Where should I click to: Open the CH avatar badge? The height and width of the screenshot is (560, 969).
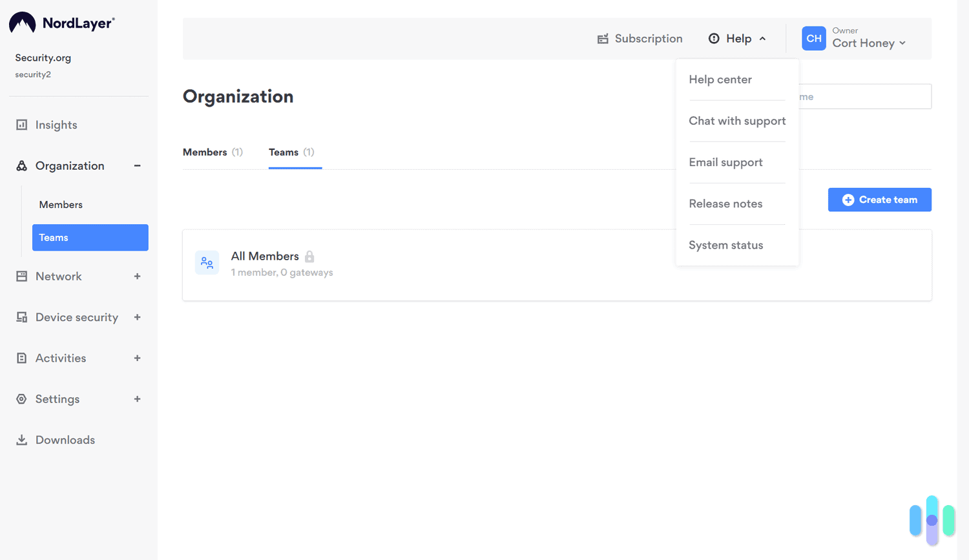(x=813, y=38)
